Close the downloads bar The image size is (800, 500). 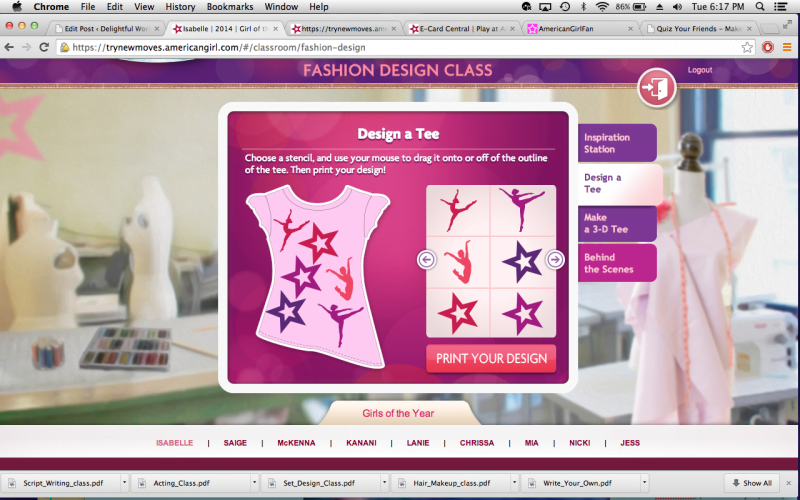[x=789, y=483]
